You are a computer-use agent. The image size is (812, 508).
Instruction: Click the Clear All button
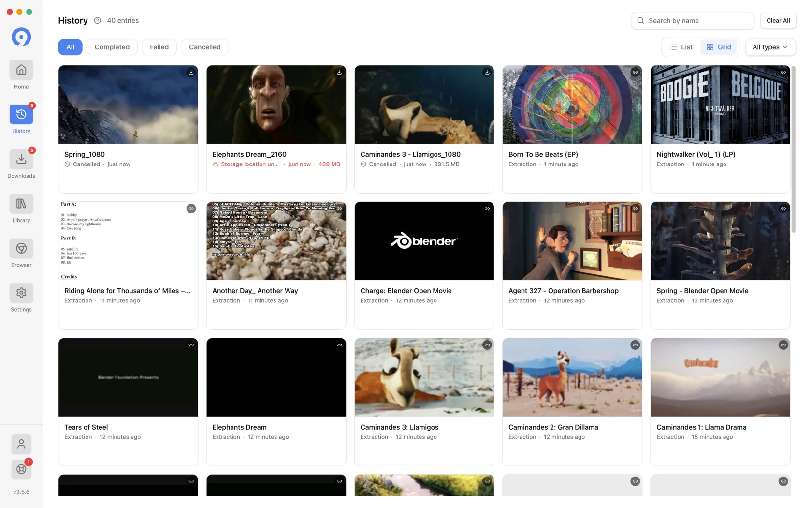778,20
